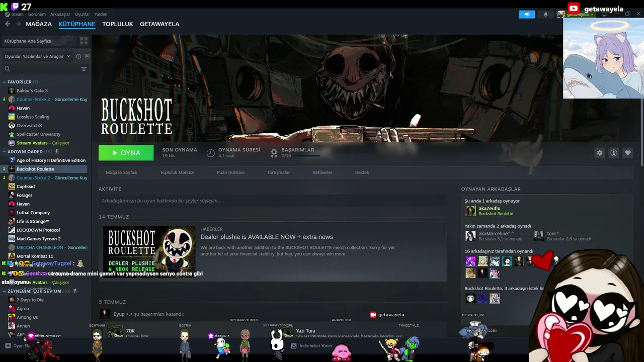
Task: Go to the MAĞAZA tab
Action: tap(39, 24)
